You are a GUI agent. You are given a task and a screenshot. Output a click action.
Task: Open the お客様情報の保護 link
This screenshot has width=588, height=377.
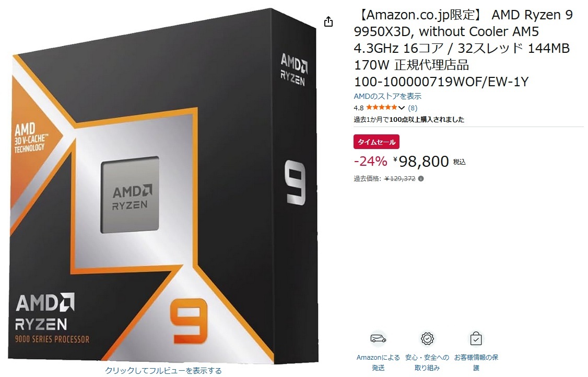pos(476,362)
